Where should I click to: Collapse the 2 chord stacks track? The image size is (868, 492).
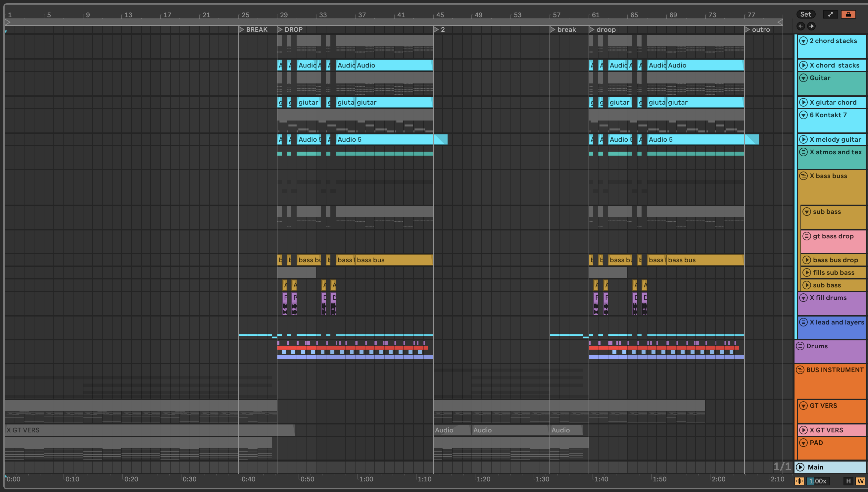point(803,41)
